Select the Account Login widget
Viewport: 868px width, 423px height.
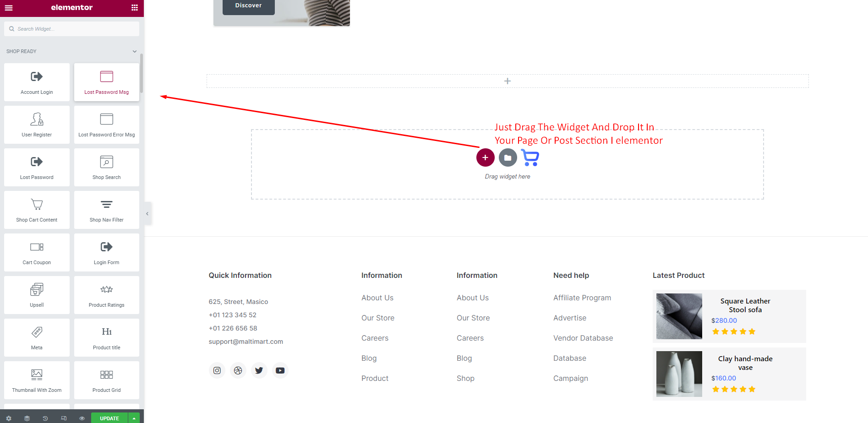[x=37, y=82]
